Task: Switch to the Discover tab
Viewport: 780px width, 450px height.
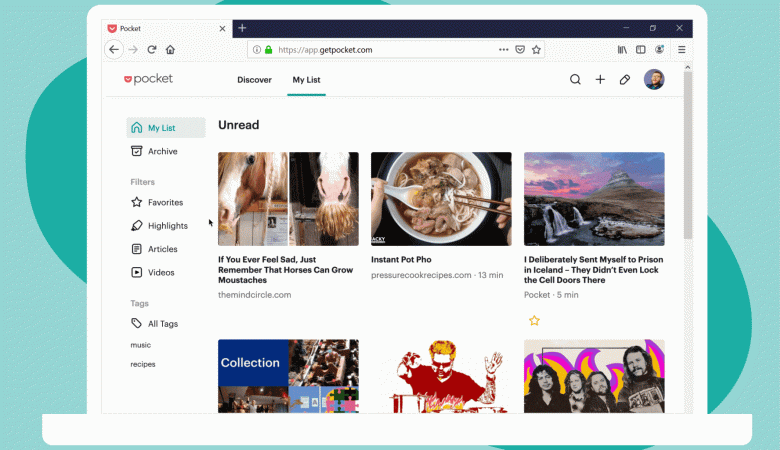Action: [254, 80]
